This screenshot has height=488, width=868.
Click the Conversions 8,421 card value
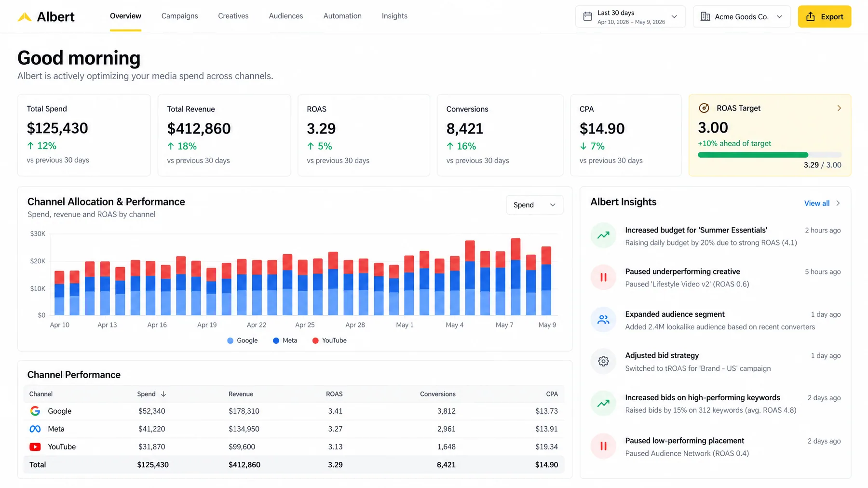point(465,129)
